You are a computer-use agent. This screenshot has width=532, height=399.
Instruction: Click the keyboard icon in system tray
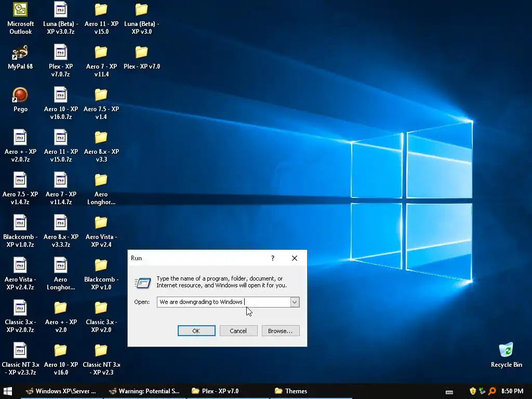449,392
